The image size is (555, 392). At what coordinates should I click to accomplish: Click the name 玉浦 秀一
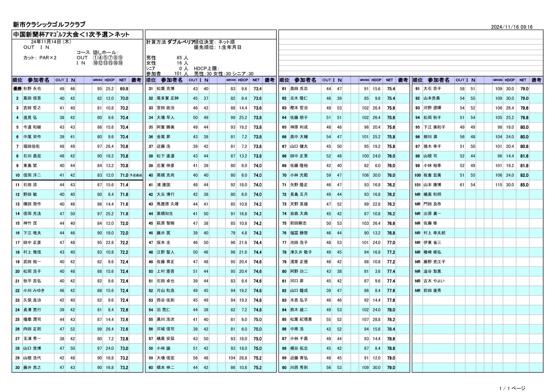(32, 339)
